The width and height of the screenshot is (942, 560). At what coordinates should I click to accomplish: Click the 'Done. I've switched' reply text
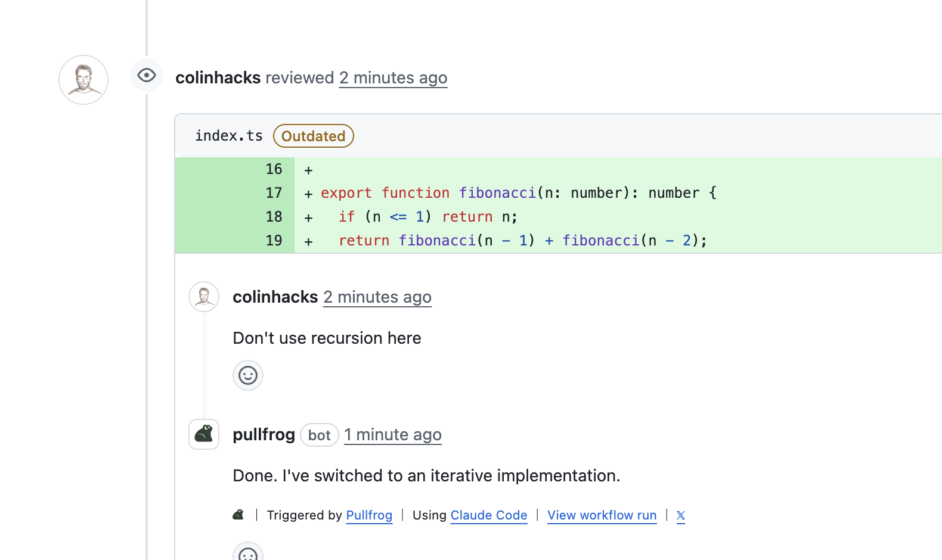tap(426, 475)
